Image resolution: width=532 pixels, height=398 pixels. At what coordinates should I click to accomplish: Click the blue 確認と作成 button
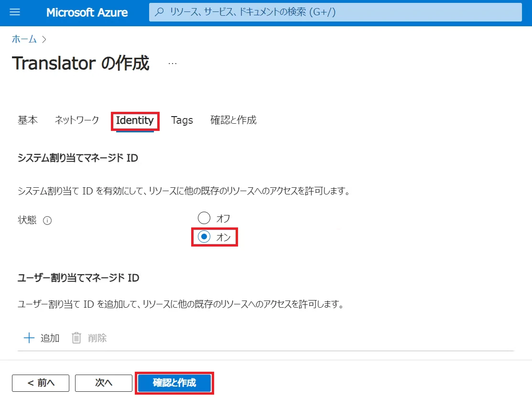[x=174, y=383]
